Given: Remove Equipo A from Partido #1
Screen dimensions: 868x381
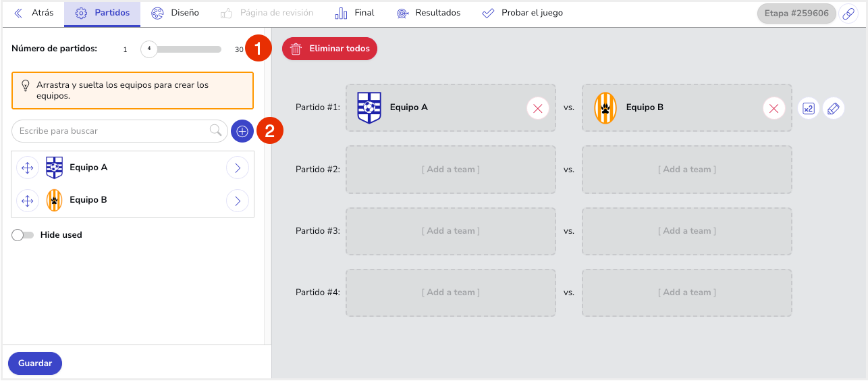Looking at the screenshot, I should click(x=538, y=108).
